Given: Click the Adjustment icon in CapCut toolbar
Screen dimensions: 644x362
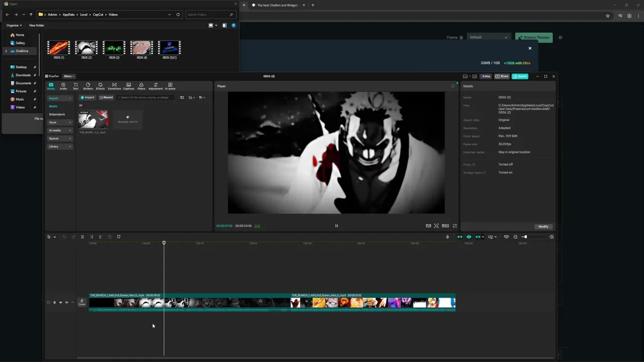Looking at the screenshot, I should pos(155,86).
